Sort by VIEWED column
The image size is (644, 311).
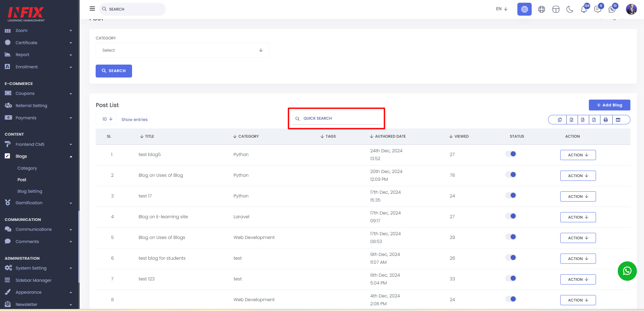459,136
